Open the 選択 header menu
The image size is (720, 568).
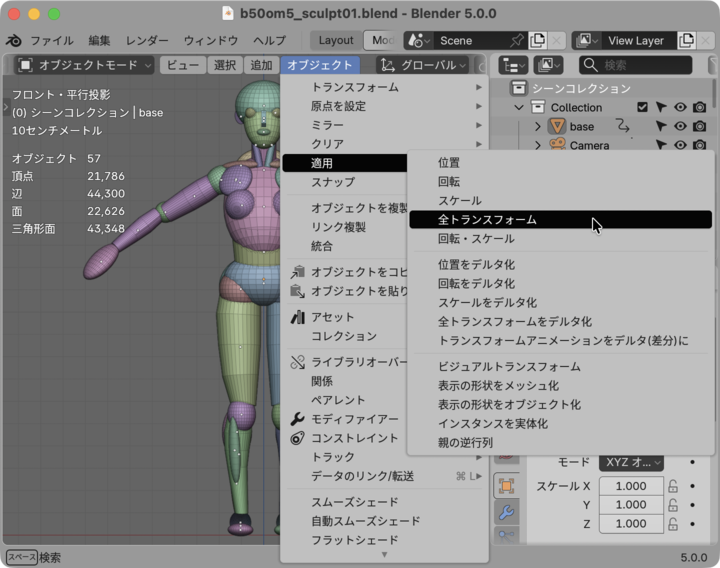225,65
